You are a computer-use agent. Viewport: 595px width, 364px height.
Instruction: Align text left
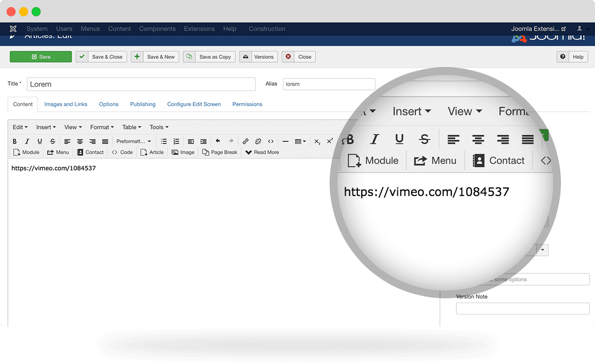click(67, 142)
